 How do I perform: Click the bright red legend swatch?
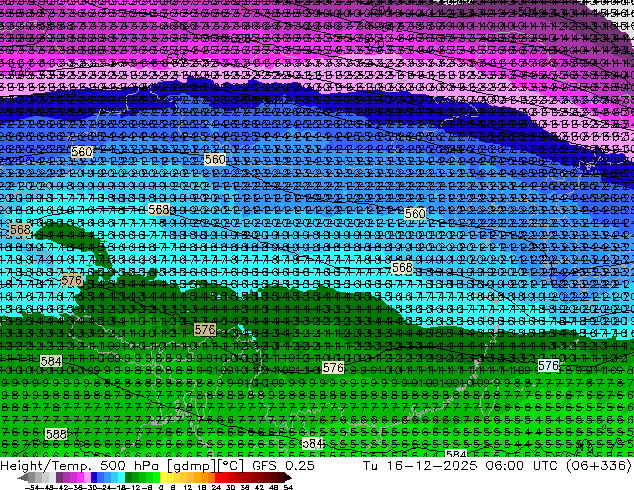(x=218, y=477)
